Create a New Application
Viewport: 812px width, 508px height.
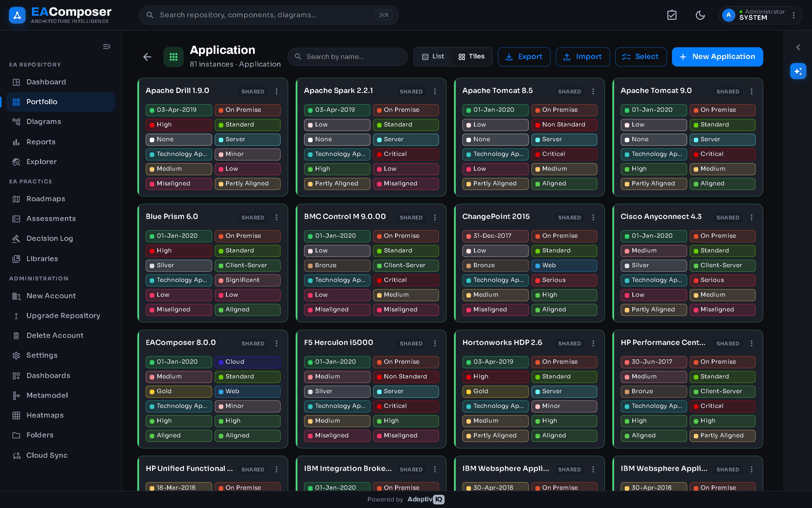point(717,57)
